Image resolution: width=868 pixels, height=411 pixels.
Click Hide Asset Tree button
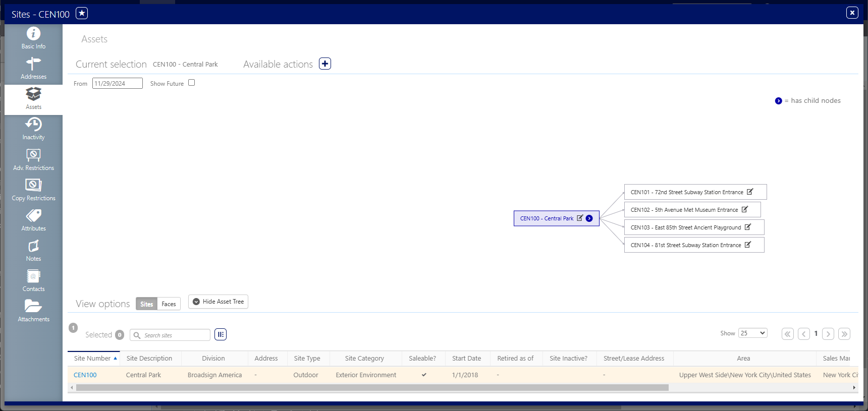coord(218,302)
